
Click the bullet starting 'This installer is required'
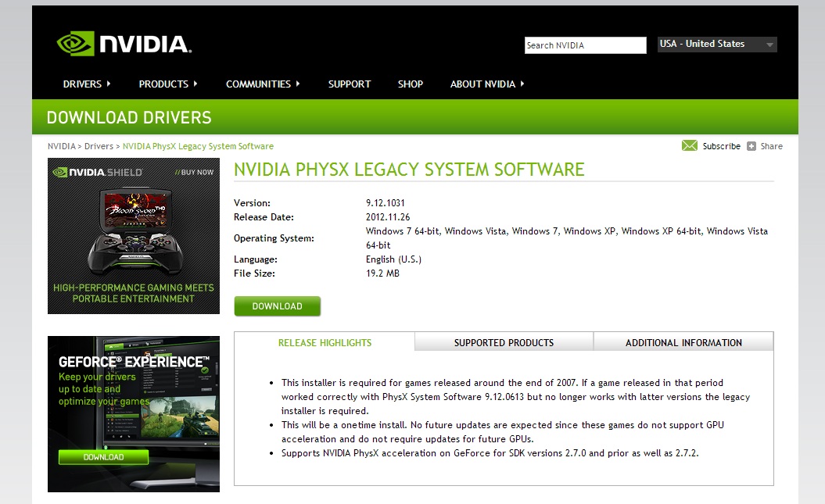point(515,397)
